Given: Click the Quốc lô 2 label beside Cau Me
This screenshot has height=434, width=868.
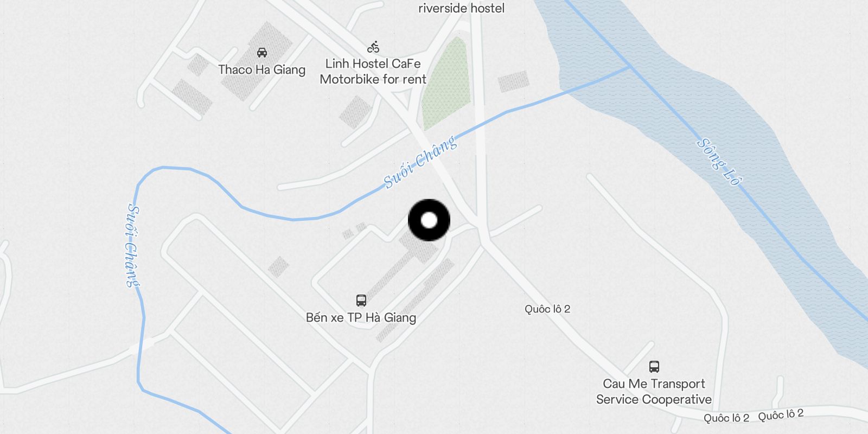Looking at the screenshot, I should pos(726,418).
